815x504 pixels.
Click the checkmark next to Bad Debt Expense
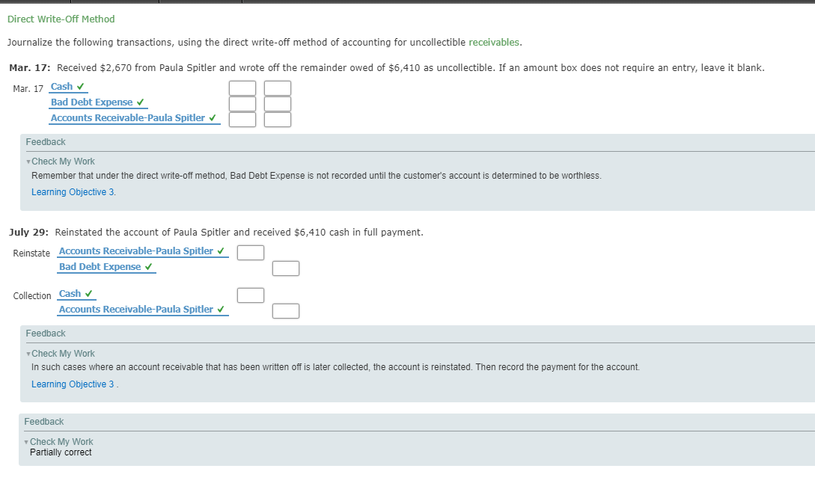(141, 102)
